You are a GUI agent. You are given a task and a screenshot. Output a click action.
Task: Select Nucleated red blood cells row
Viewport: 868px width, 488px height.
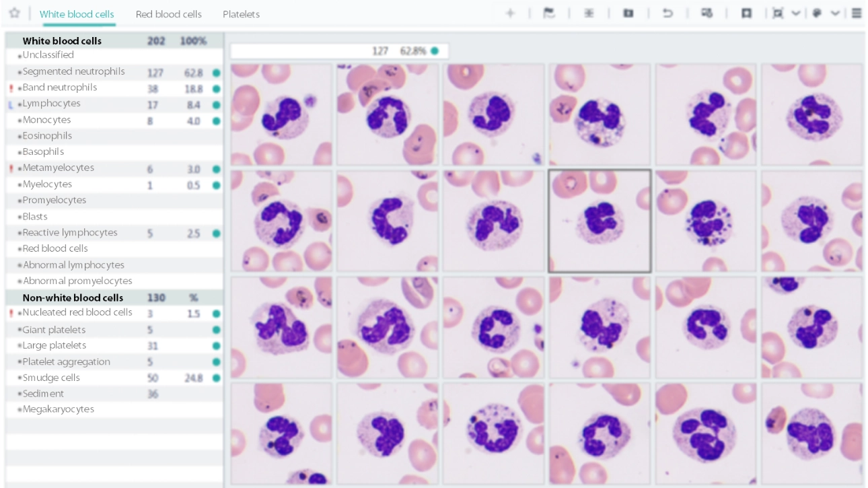point(77,312)
